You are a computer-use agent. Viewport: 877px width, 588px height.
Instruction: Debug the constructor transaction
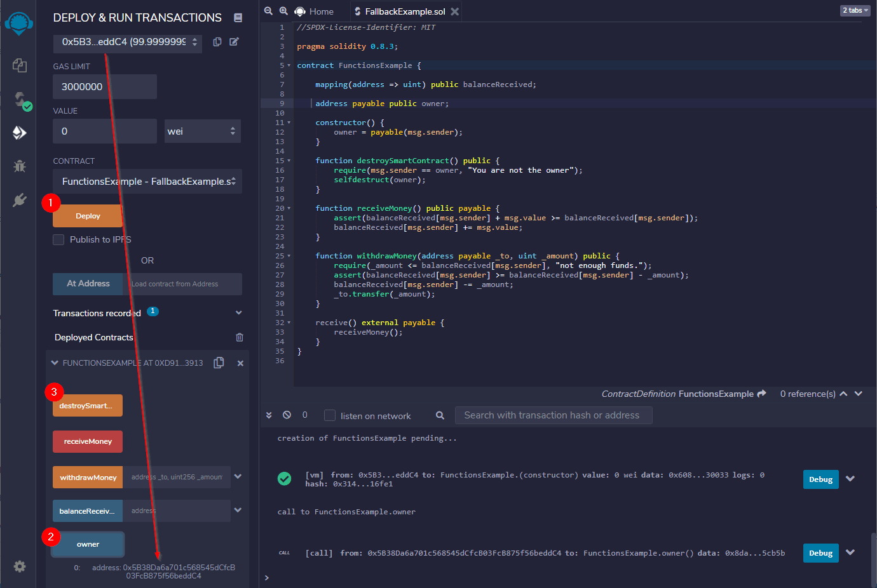[820, 479]
